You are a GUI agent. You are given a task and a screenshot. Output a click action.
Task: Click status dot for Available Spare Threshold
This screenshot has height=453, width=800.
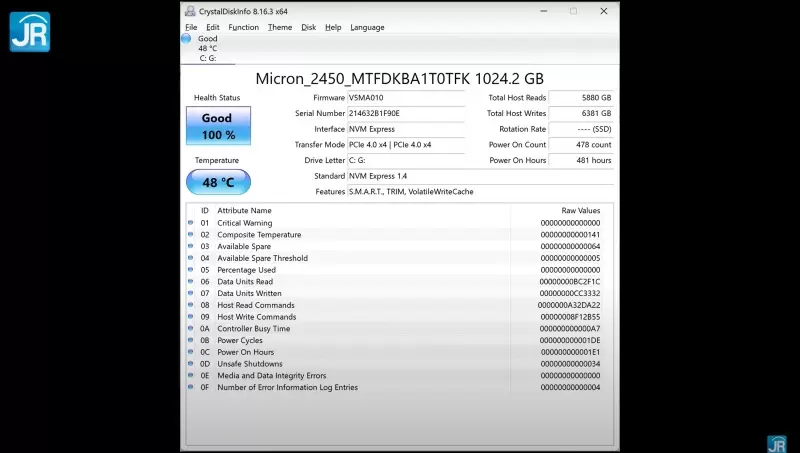[191, 258]
